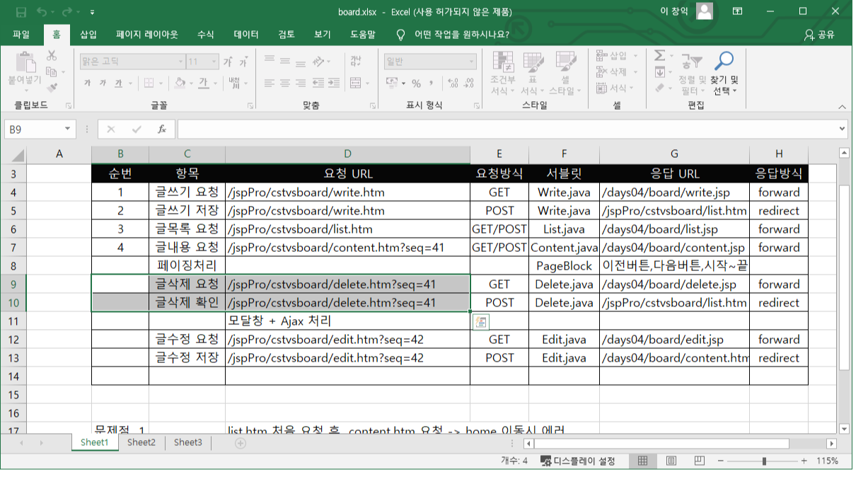Toggle align left in alignment group
The height and width of the screenshot is (484, 868).
click(269, 83)
